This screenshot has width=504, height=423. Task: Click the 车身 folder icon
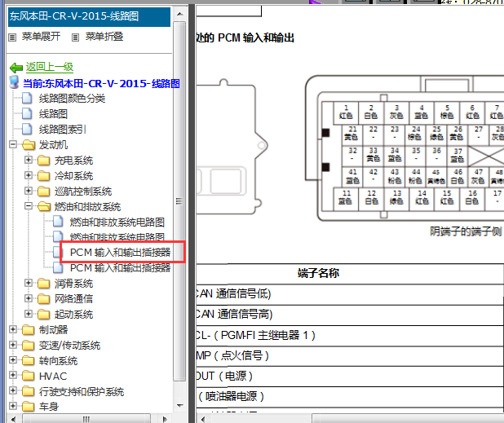point(29,407)
